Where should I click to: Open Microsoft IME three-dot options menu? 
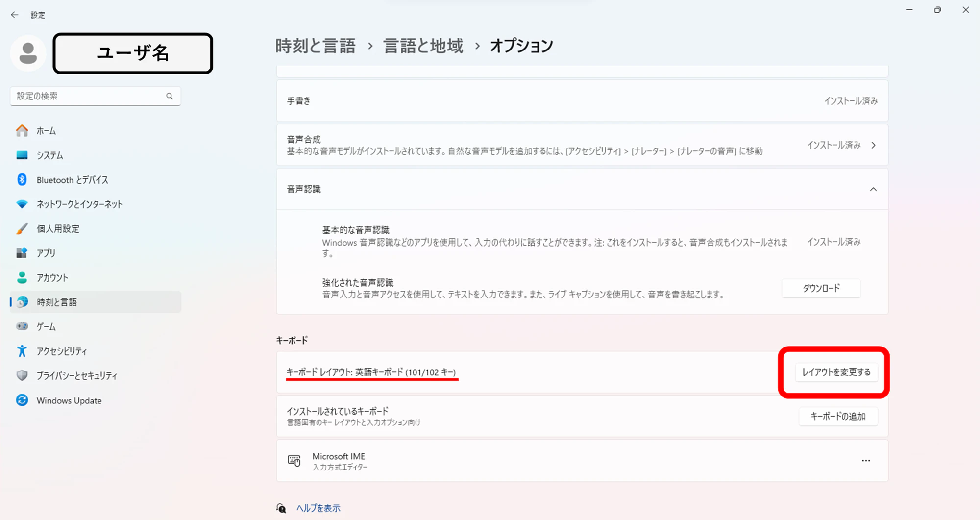[x=866, y=461]
